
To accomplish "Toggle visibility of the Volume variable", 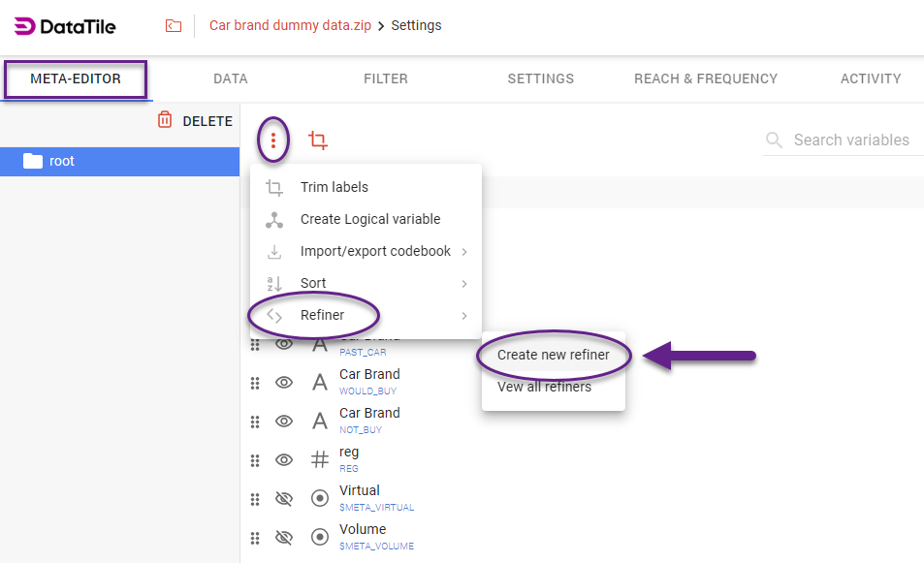I will [284, 538].
